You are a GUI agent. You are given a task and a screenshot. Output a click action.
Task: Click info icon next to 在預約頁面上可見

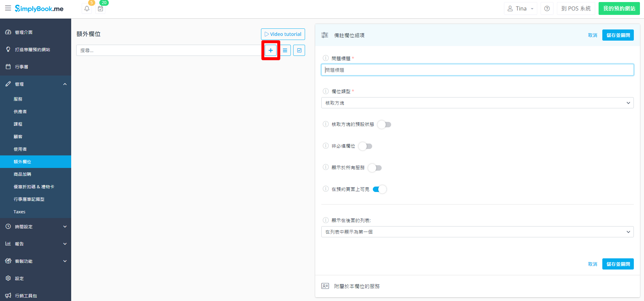(x=326, y=189)
